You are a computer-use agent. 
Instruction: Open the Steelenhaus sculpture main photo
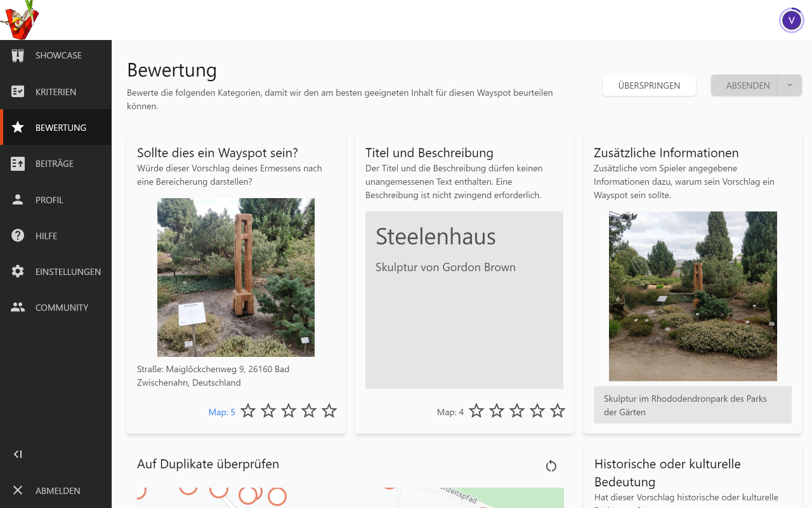pos(236,277)
